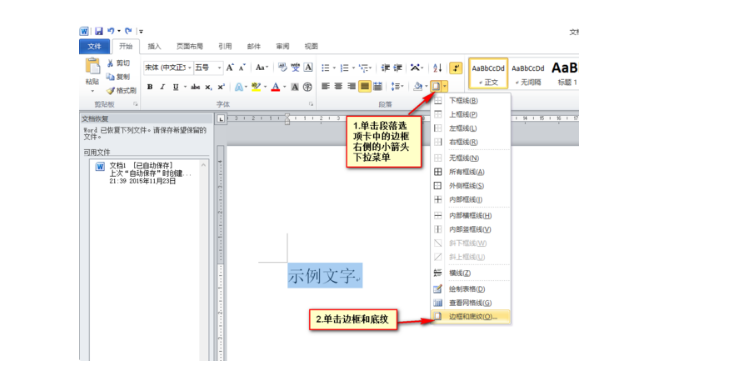Screen dimensions: 737x392
Task: Click the Sort icon in the paragraph group
Action: coord(438,68)
